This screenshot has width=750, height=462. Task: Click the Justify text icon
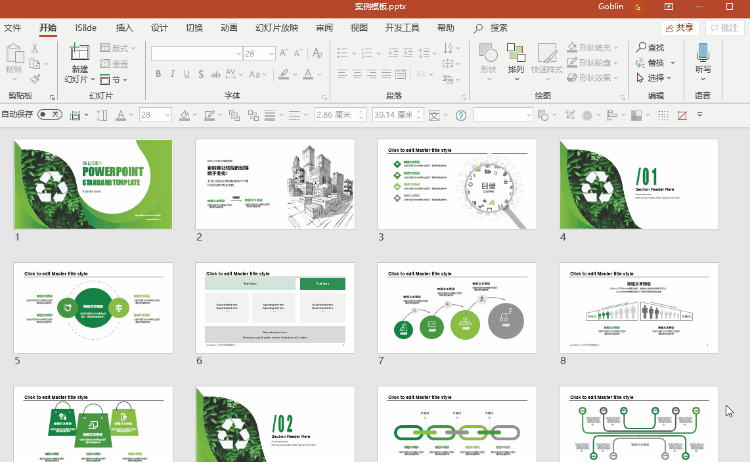coord(386,74)
